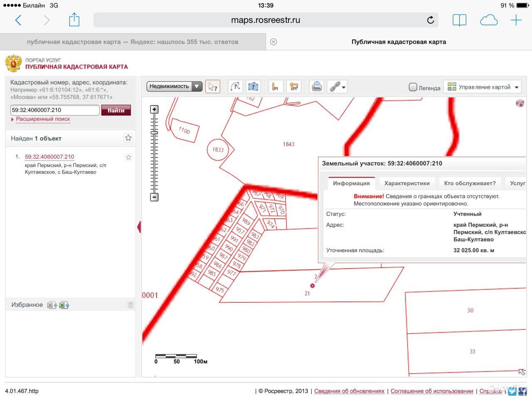Tap the address bar maps.rosreestr.ru
Image resolution: width=532 pixels, height=399 pixels.
click(266, 20)
